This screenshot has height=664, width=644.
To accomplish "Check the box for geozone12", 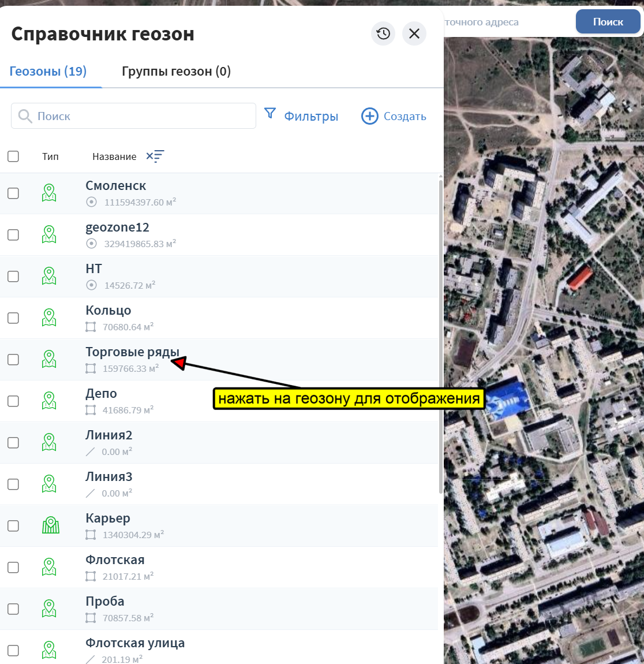I will coord(13,235).
